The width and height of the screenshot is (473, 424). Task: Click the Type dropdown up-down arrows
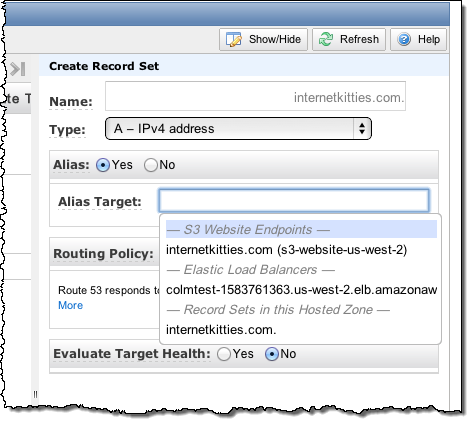pyautogui.click(x=362, y=129)
